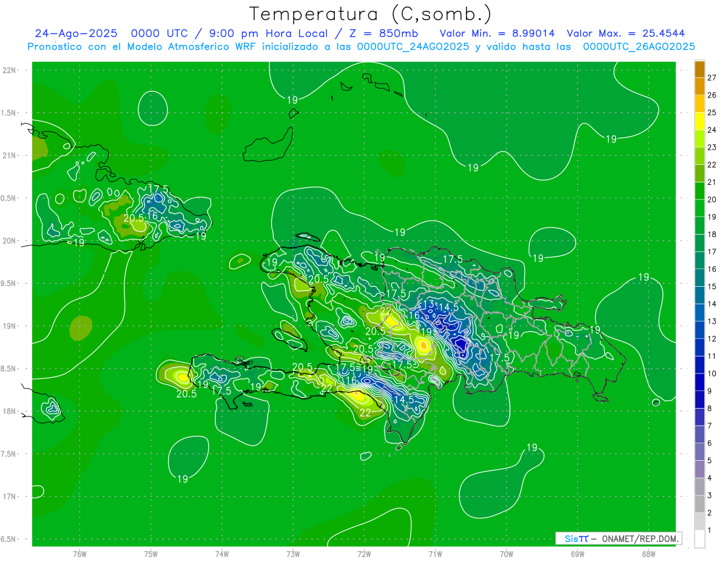
Task: Select the purple legend swatch between 4 and 5
Action: 699,469
